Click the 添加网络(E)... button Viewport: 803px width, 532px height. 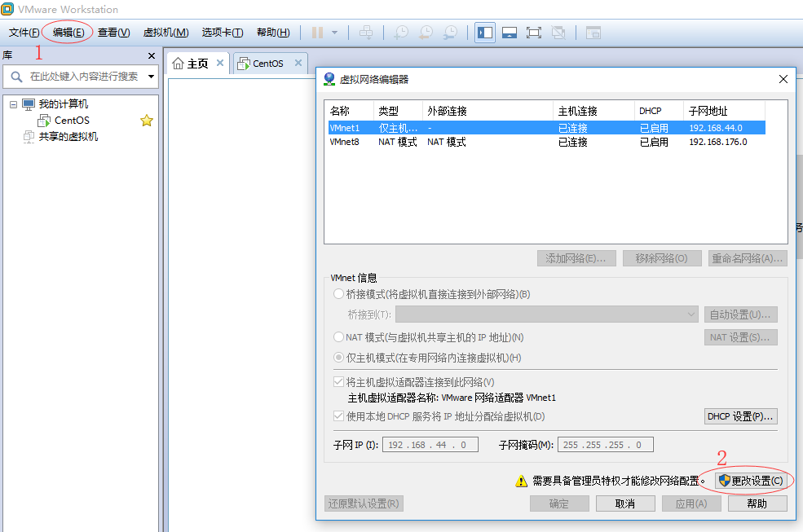576,258
